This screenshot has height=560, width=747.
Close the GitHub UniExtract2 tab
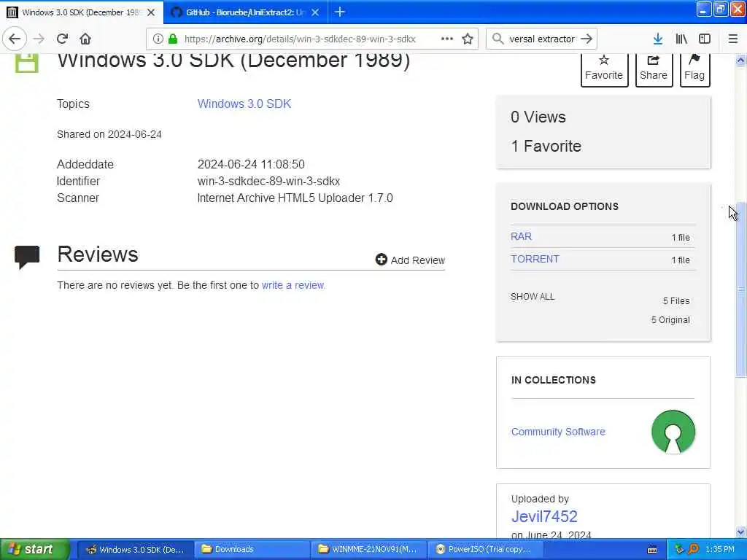click(315, 12)
